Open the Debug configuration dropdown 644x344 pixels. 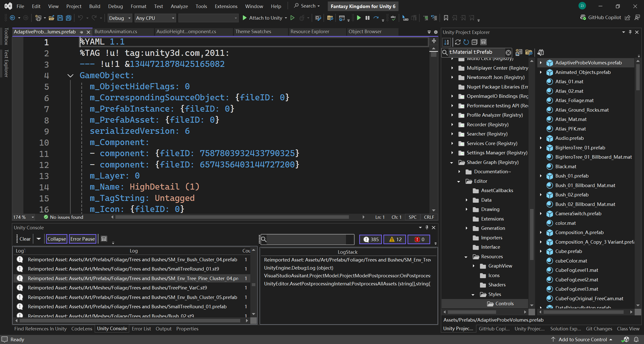[x=120, y=18]
